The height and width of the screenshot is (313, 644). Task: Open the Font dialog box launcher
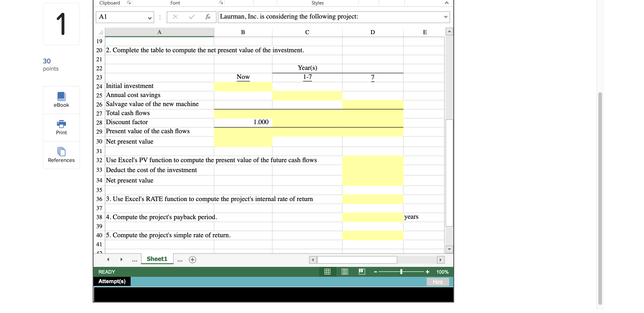coord(221,2)
